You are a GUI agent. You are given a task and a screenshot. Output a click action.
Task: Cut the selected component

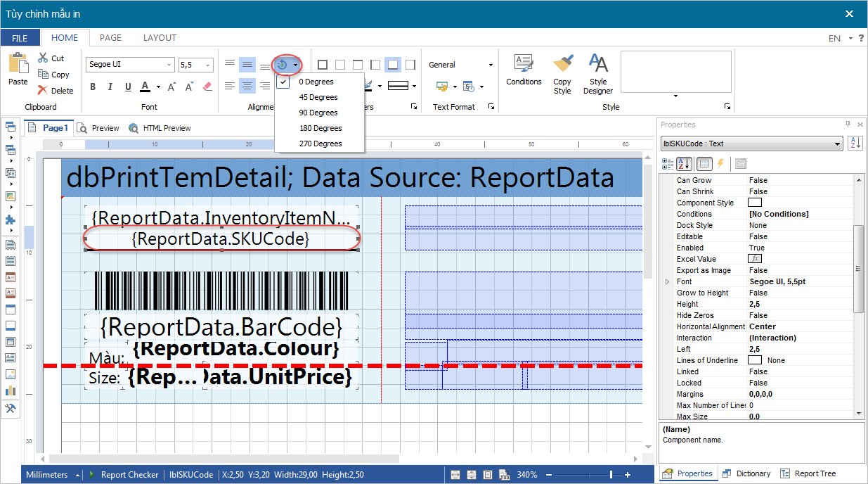pyautogui.click(x=51, y=58)
